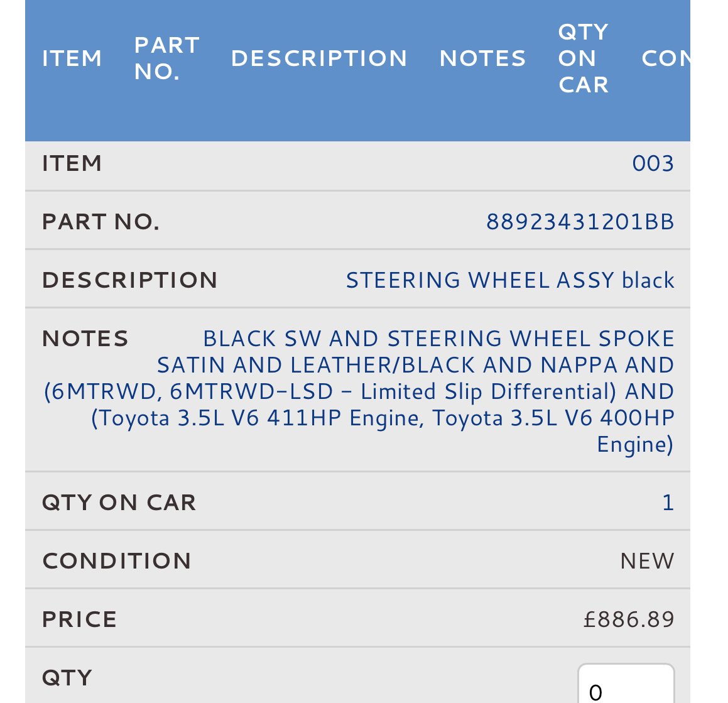Viewport: 728px width, 703px height.
Task: Click the ITEM column header
Action: pyautogui.click(x=72, y=58)
